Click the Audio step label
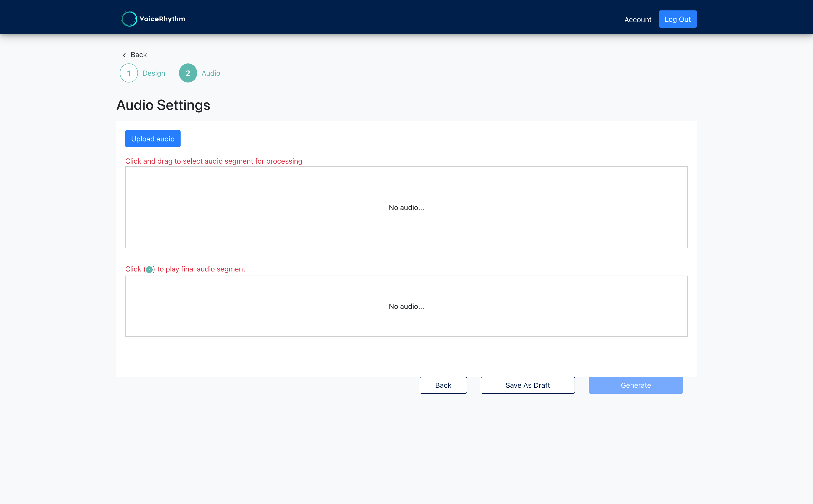 tap(211, 73)
